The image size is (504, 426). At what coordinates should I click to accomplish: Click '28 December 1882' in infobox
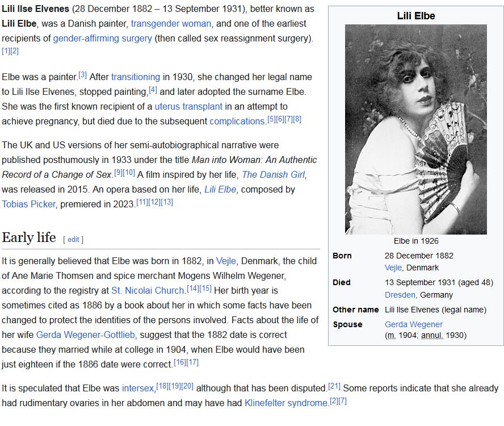tap(419, 256)
